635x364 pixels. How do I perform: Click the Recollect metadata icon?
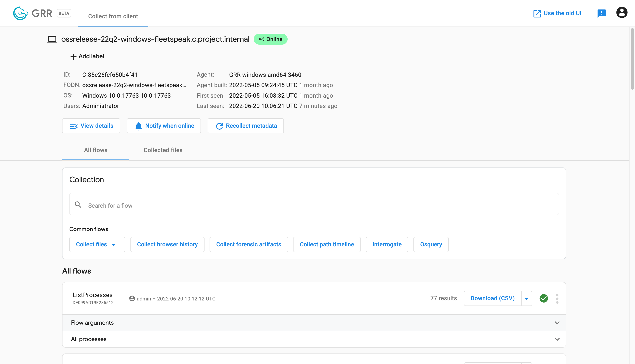tap(219, 126)
